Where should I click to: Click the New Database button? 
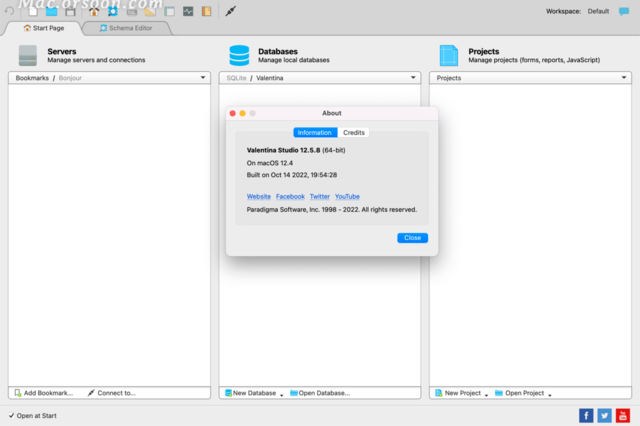(251, 393)
